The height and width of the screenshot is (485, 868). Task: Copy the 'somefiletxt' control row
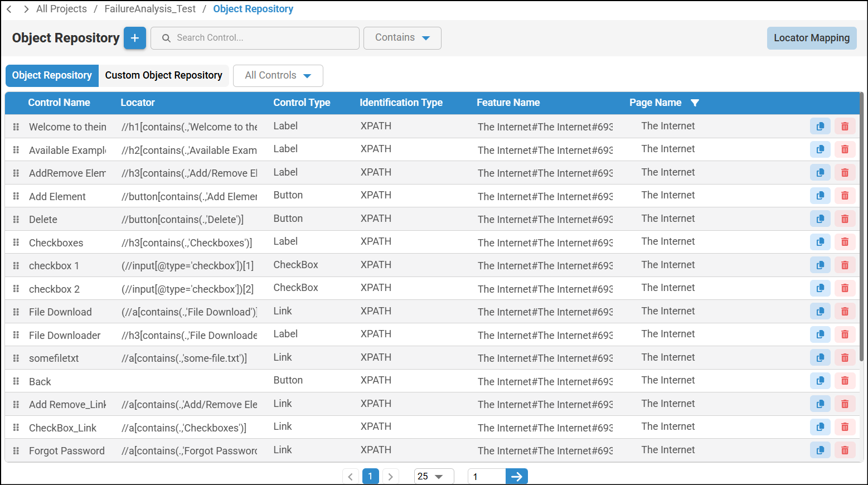(x=820, y=358)
